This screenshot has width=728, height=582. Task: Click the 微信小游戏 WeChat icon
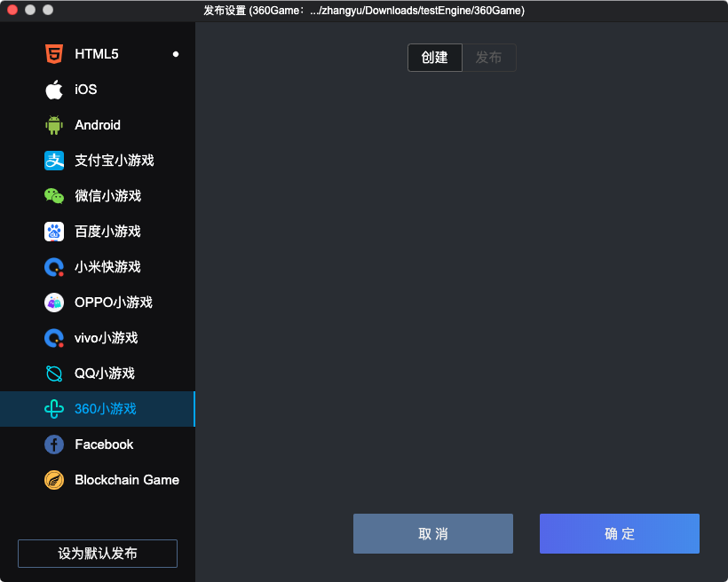[54, 196]
